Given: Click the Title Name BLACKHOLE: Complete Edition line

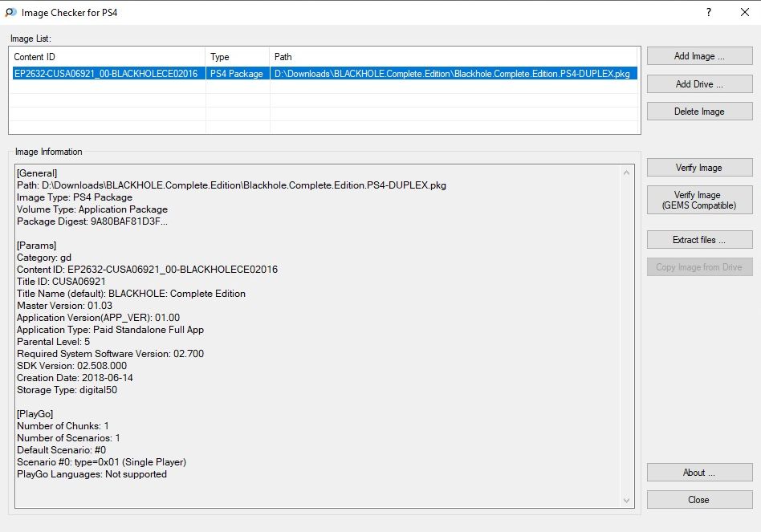Looking at the screenshot, I should pos(131,294).
